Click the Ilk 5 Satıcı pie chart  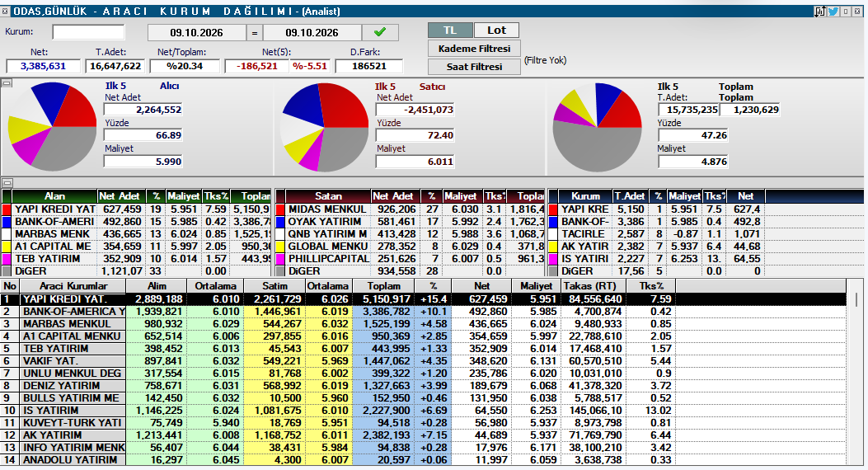pyautogui.click(x=325, y=127)
